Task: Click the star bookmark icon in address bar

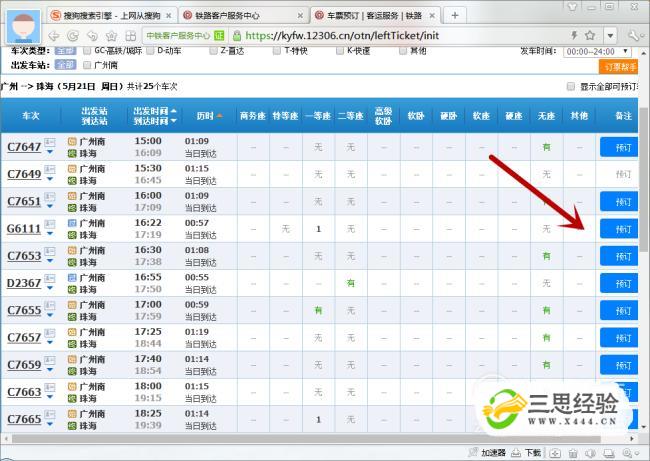Action: point(589,35)
